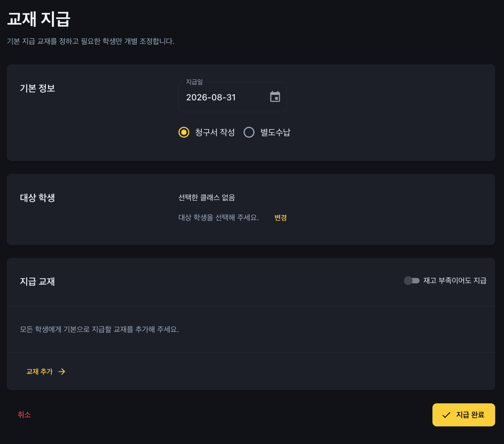Click the 교재 지급 page title
This screenshot has height=444, width=504.
(x=39, y=19)
